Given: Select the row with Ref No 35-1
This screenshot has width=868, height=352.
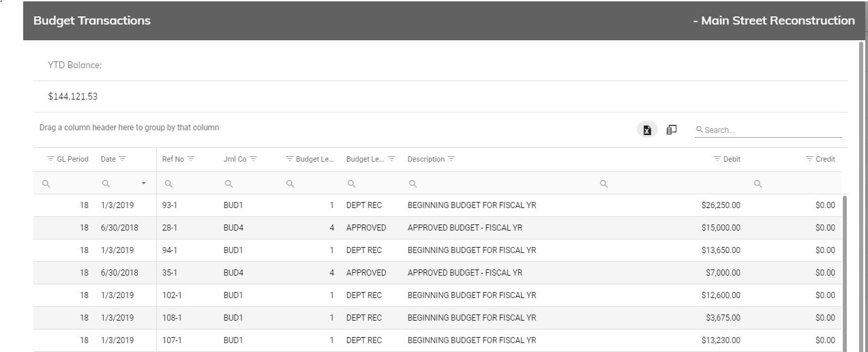Looking at the screenshot, I should pyautogui.click(x=437, y=273).
